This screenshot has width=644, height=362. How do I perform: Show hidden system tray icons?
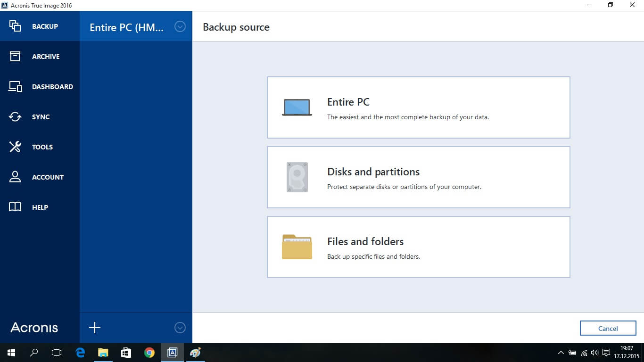561,353
